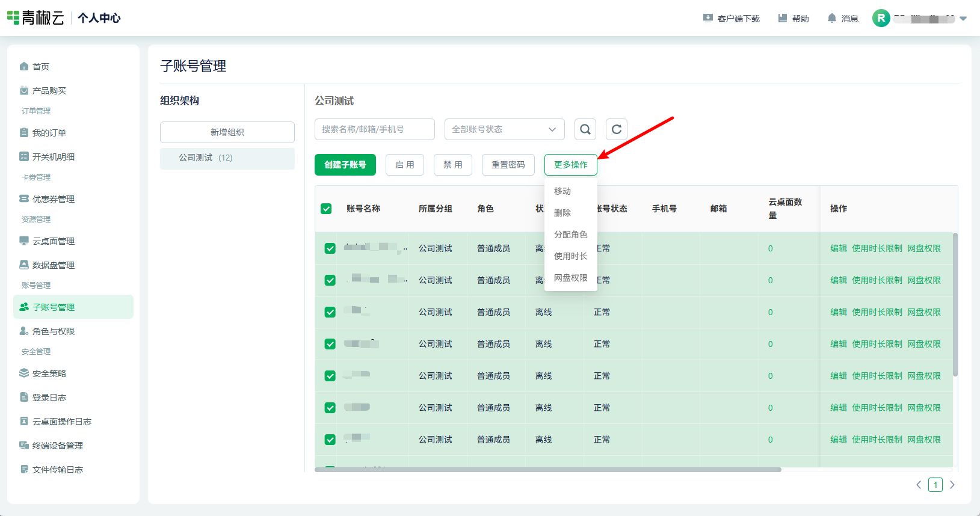Click the 安全策略 layers icon
This screenshot has width=980, height=516.
click(24, 373)
